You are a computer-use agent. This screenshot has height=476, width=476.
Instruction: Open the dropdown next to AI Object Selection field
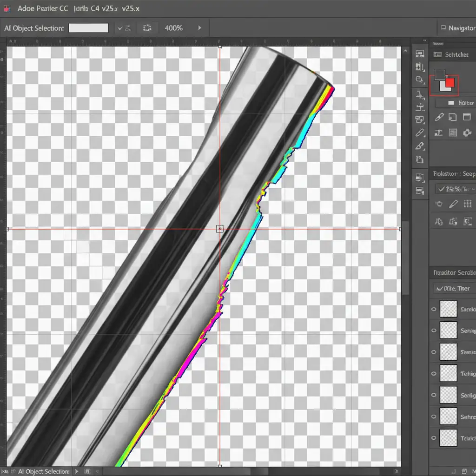(x=119, y=28)
